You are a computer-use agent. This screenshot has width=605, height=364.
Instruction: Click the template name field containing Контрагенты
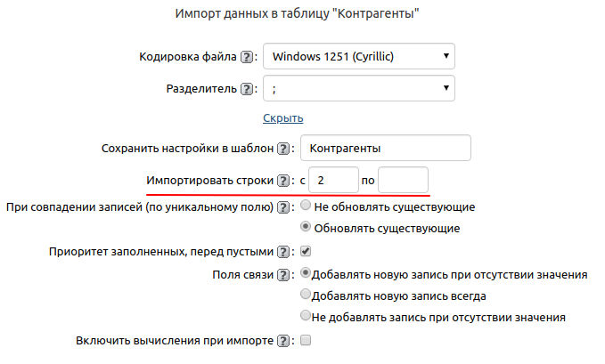[x=385, y=148]
